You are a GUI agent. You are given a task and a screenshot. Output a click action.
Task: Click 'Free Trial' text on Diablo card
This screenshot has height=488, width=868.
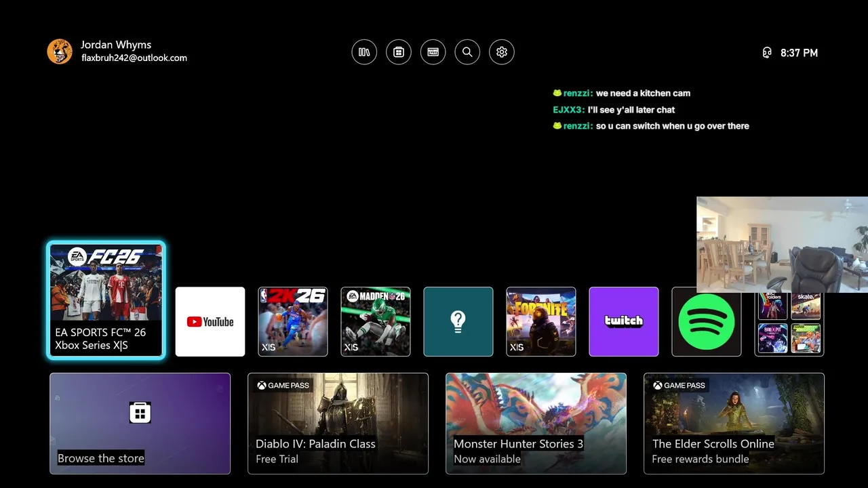[277, 459]
